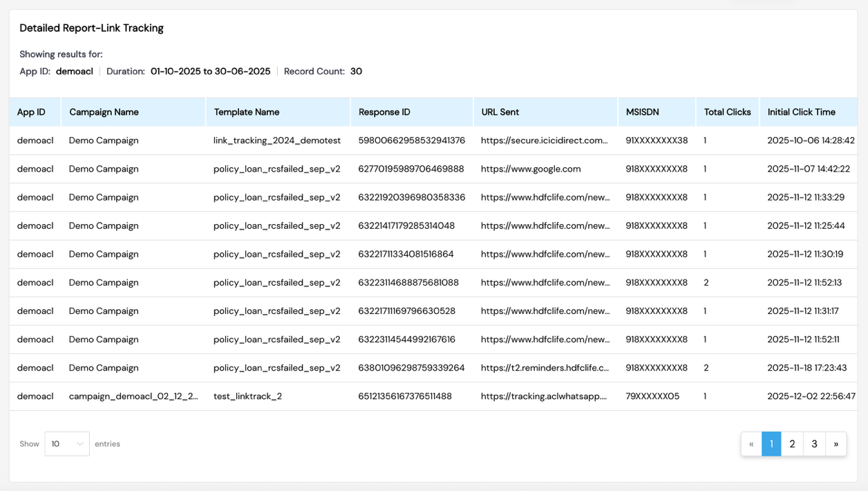Click Response ID 59800662958532941376
The width and height of the screenshot is (868, 491).
point(412,140)
